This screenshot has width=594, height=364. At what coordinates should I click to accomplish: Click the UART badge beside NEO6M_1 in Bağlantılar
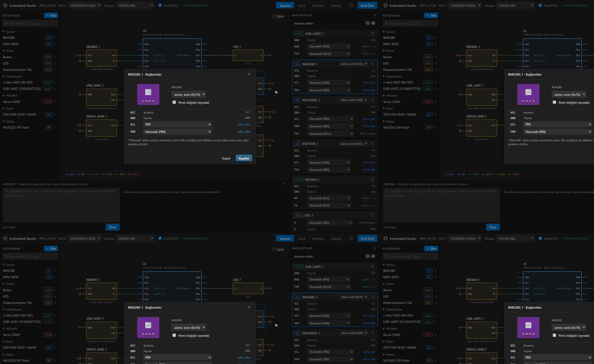click(298, 179)
